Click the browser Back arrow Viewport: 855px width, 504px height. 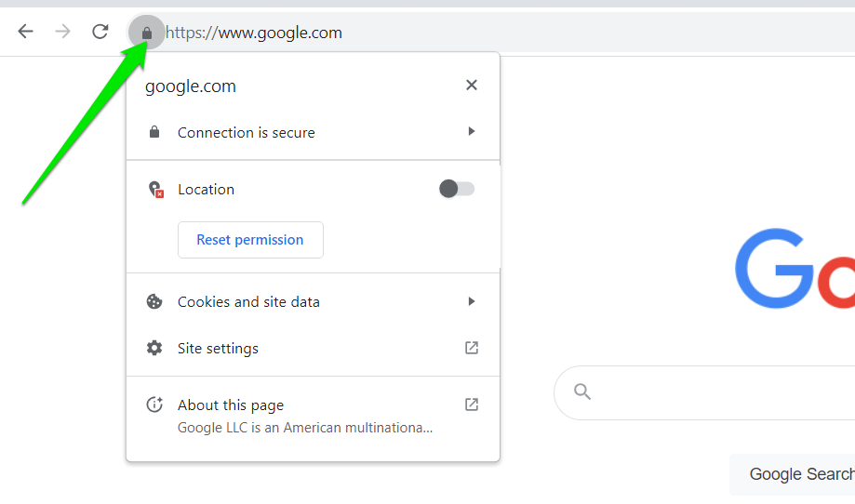point(25,32)
